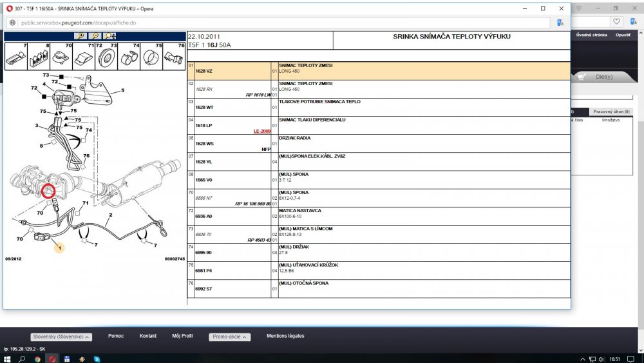
Task: Select part thumbnail number 7
Action: pos(16,56)
